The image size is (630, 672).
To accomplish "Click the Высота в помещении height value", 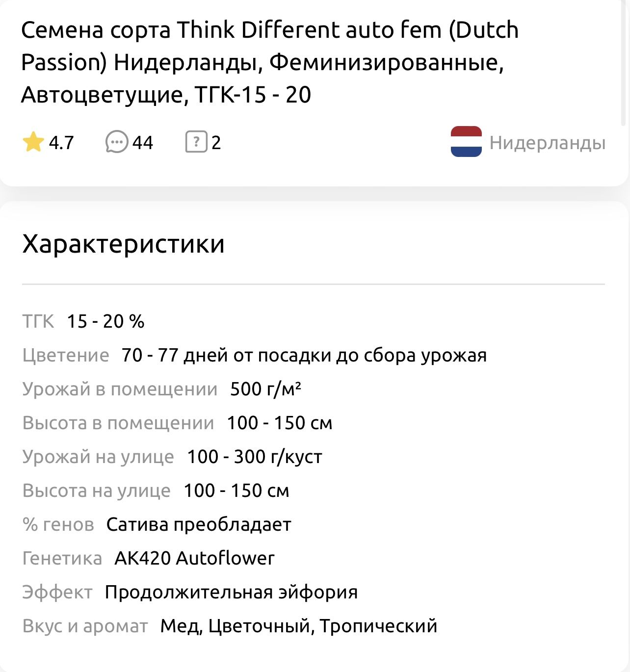I will [279, 423].
